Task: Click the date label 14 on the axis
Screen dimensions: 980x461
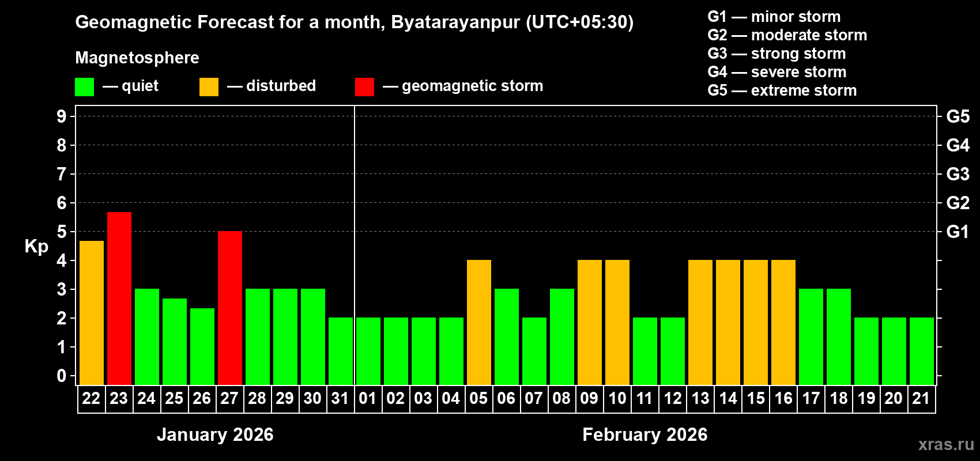Action: 728,399
